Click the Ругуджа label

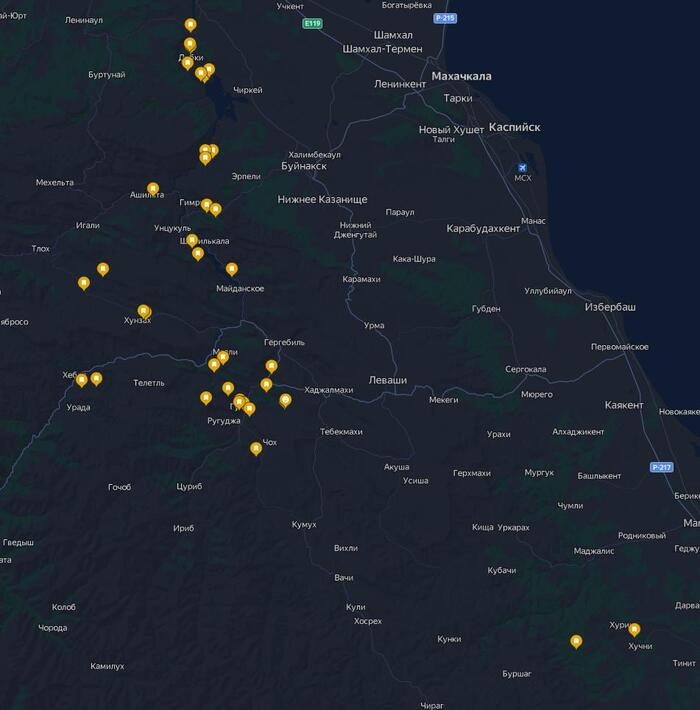pyautogui.click(x=224, y=421)
